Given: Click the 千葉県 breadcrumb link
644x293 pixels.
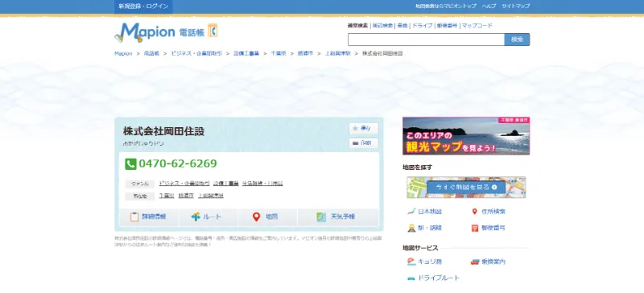Looking at the screenshot, I should pyautogui.click(x=279, y=53).
